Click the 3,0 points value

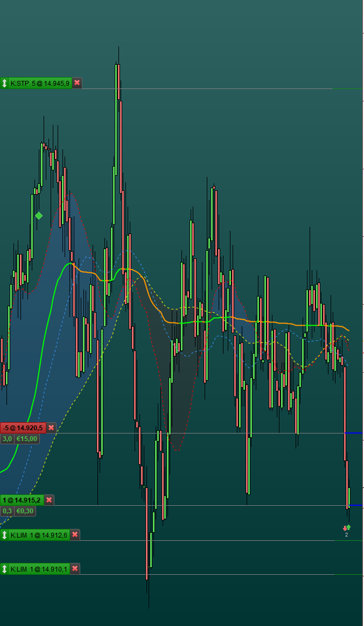point(7,439)
